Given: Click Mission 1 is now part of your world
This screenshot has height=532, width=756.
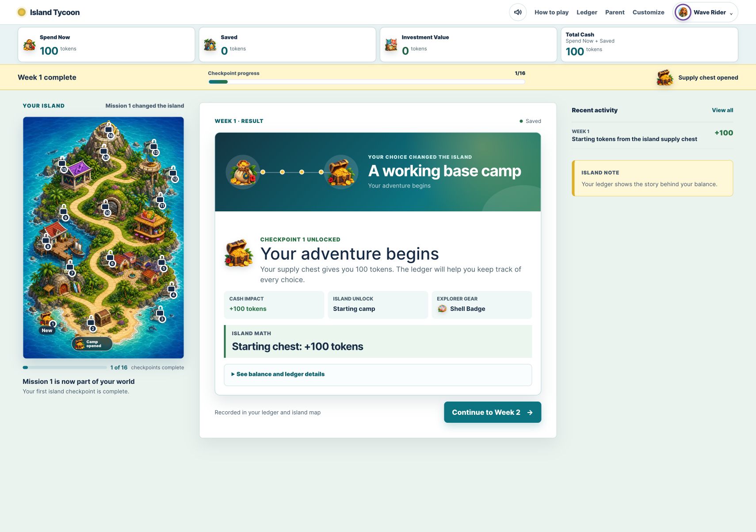Looking at the screenshot, I should pyautogui.click(x=79, y=382).
